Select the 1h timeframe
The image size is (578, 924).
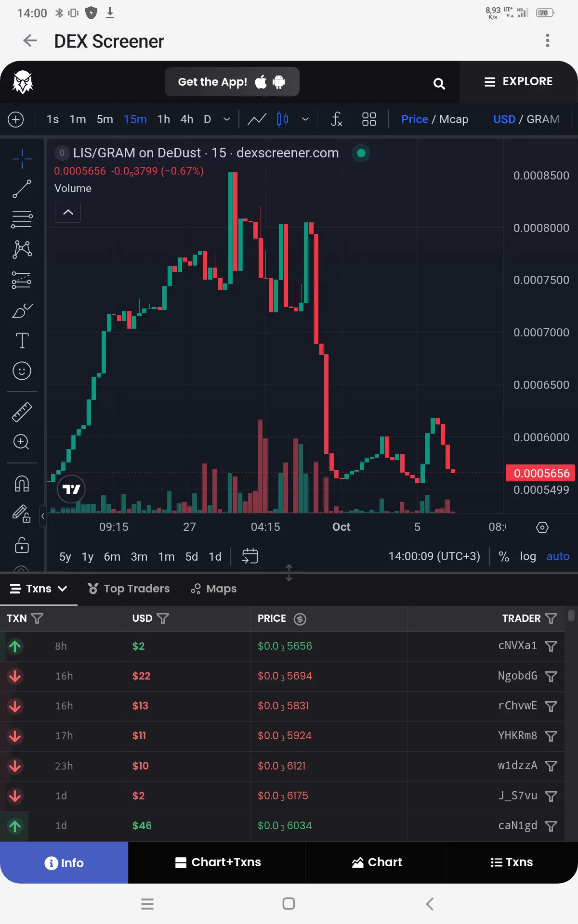tap(164, 119)
